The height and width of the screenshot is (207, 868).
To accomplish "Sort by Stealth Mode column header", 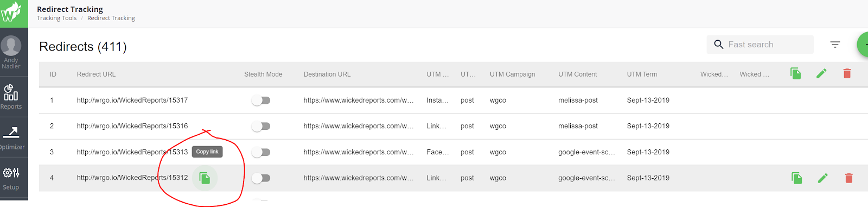I will [263, 74].
